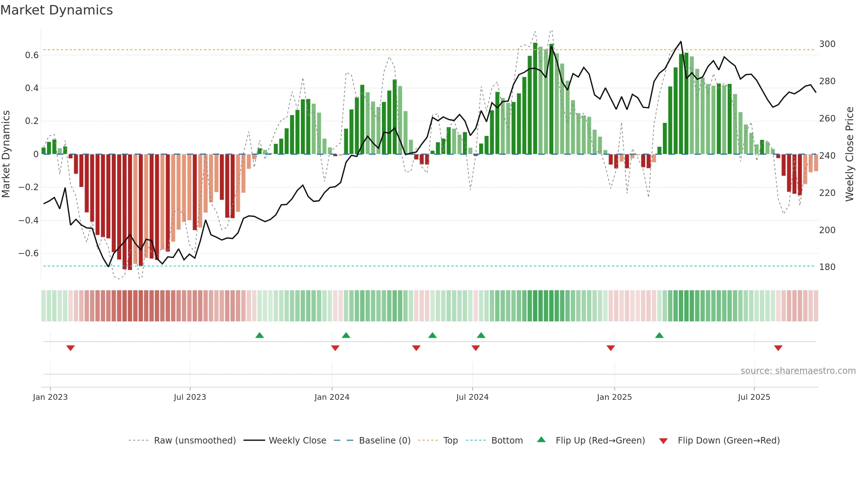The image size is (868, 488).
Task: Click the 300 price axis label
Action: pos(827,44)
